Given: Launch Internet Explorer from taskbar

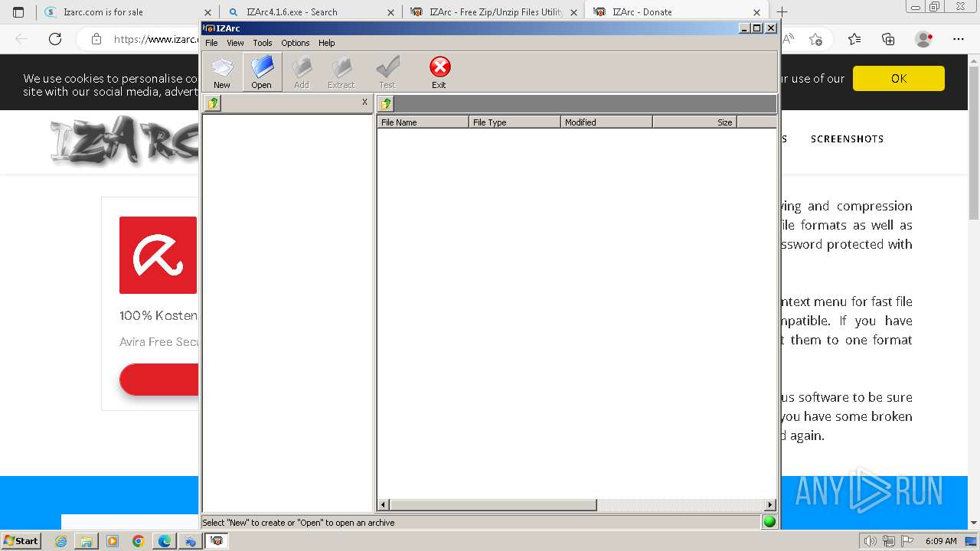Looking at the screenshot, I should coord(61,541).
